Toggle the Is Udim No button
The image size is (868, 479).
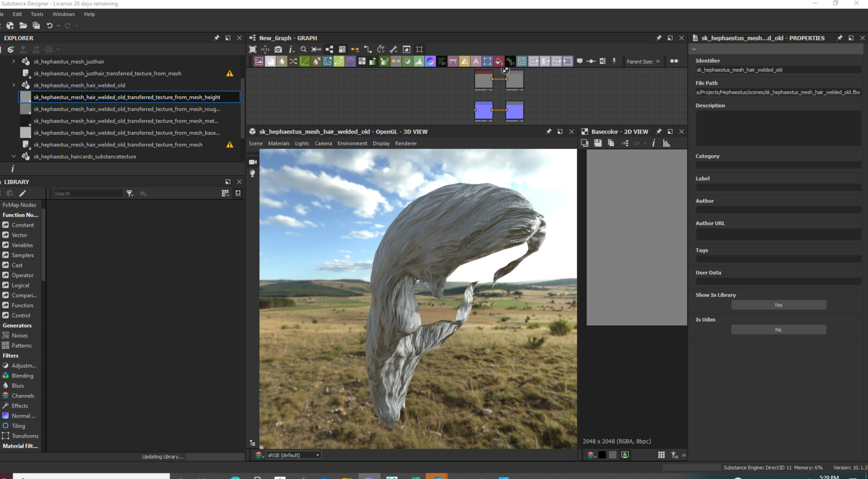(778, 330)
